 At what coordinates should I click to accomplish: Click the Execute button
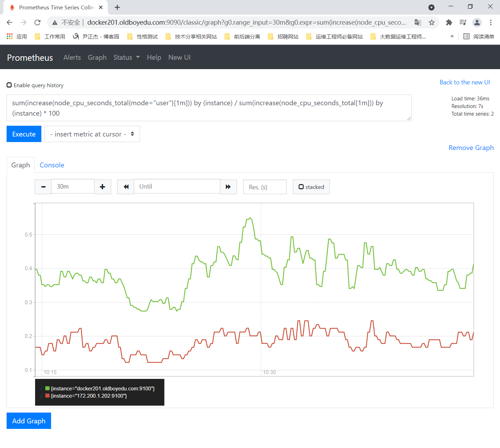coord(24,134)
